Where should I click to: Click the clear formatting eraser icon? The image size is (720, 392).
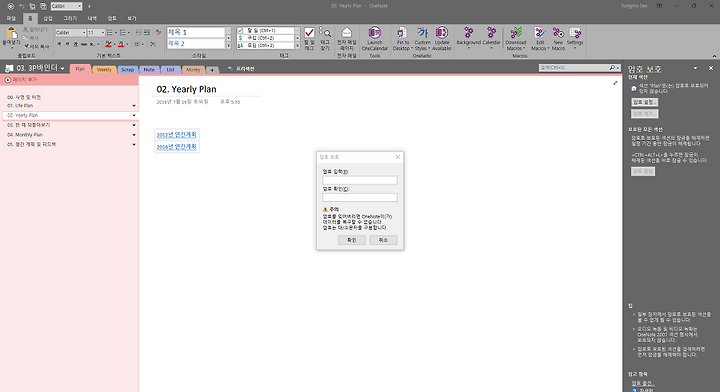(x=158, y=33)
